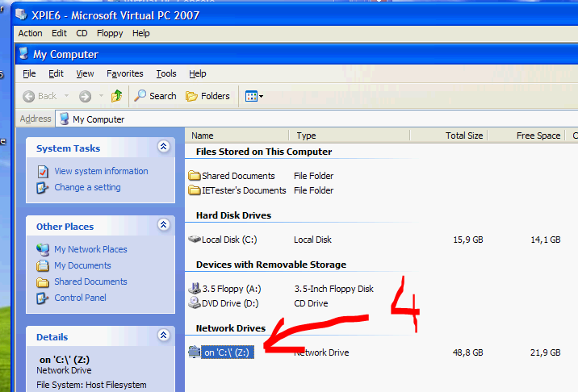Image resolution: width=578 pixels, height=392 pixels.
Task: Select 3.5 Floppy (A:) name text
Action: click(232, 289)
